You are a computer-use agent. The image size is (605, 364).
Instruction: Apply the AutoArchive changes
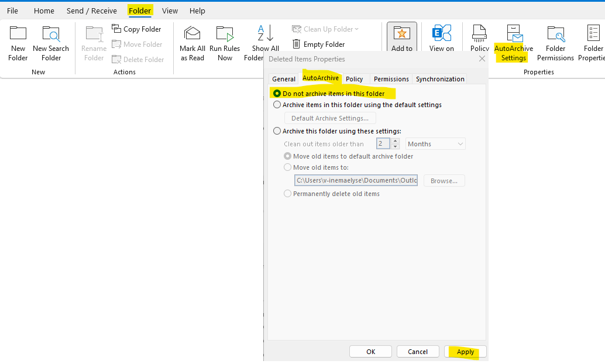[465, 352]
